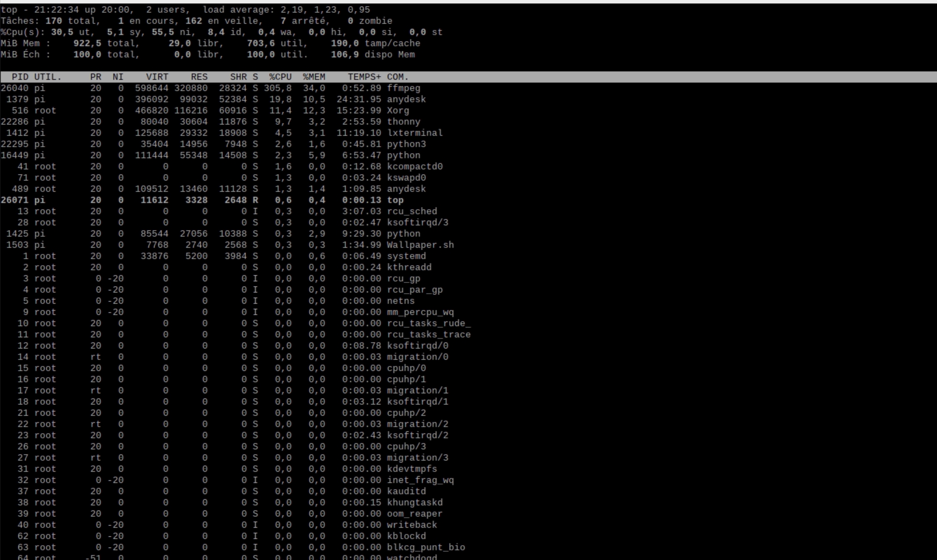Click the kswapd0 process name
Viewport: 937px width, 560px height.
[406, 178]
